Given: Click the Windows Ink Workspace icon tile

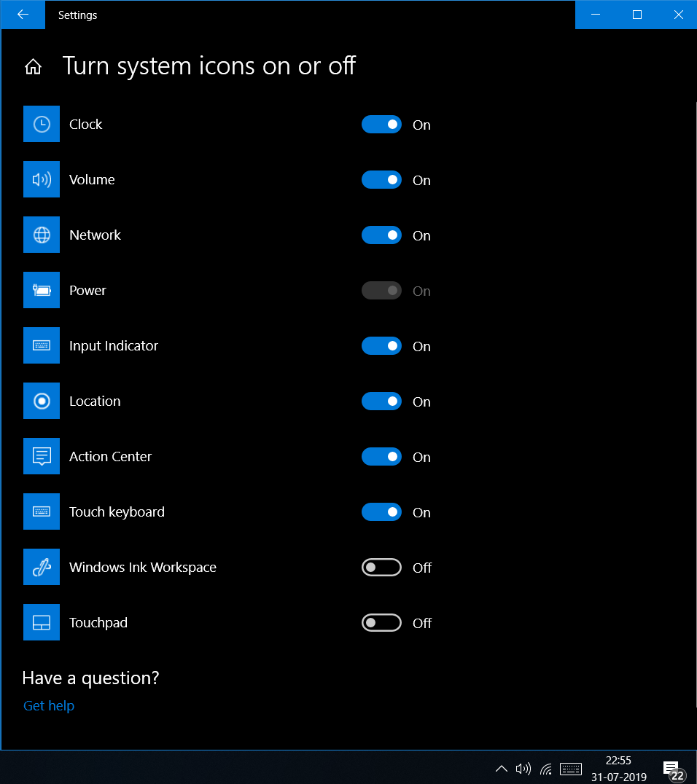Looking at the screenshot, I should (x=42, y=567).
